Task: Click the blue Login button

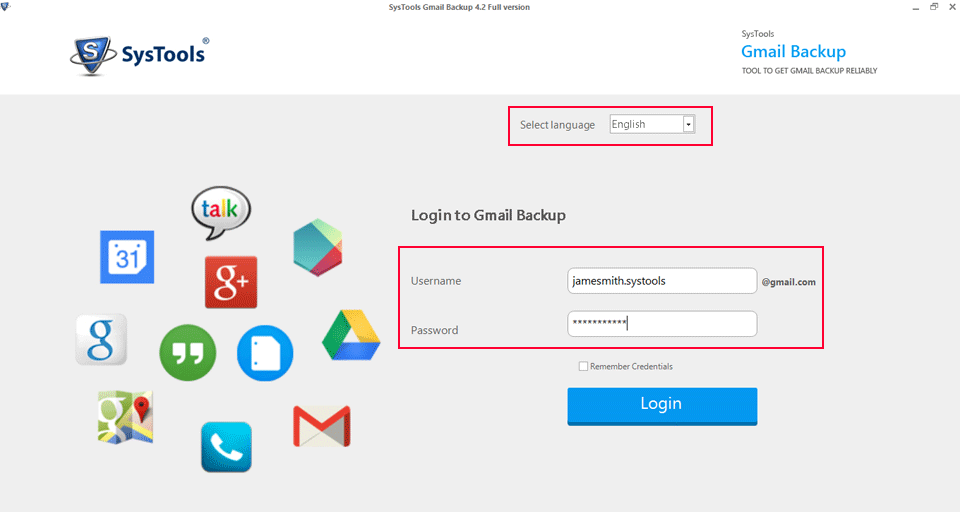Action: (662, 406)
